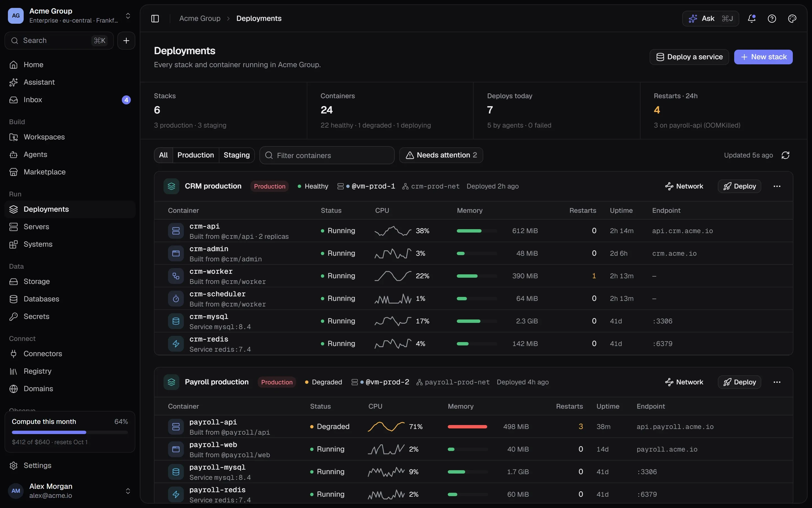This screenshot has width=812, height=508.
Task: Click the crm-redis lightning icon
Action: coord(176,344)
